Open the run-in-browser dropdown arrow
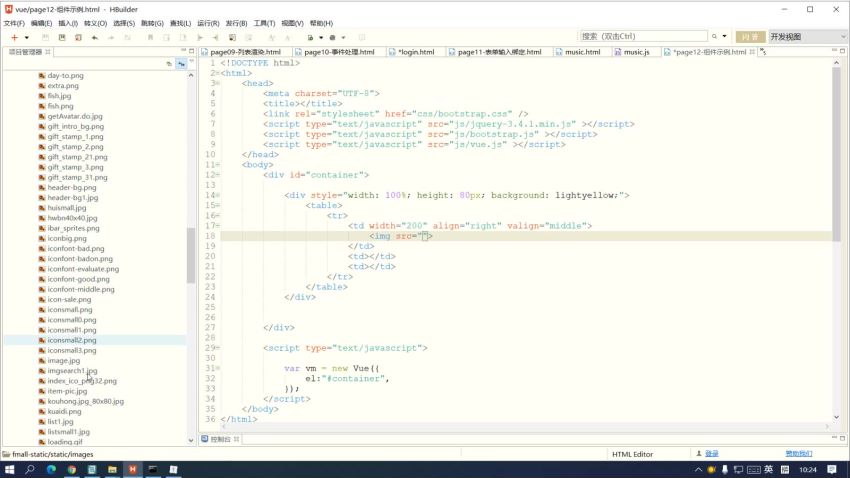Viewport: 850px width, 478px height. 321,37
